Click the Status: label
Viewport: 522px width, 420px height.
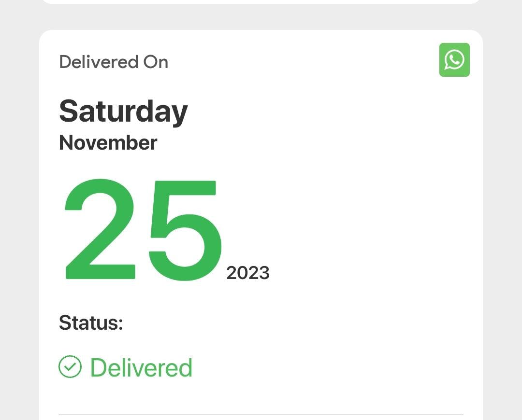point(91,322)
